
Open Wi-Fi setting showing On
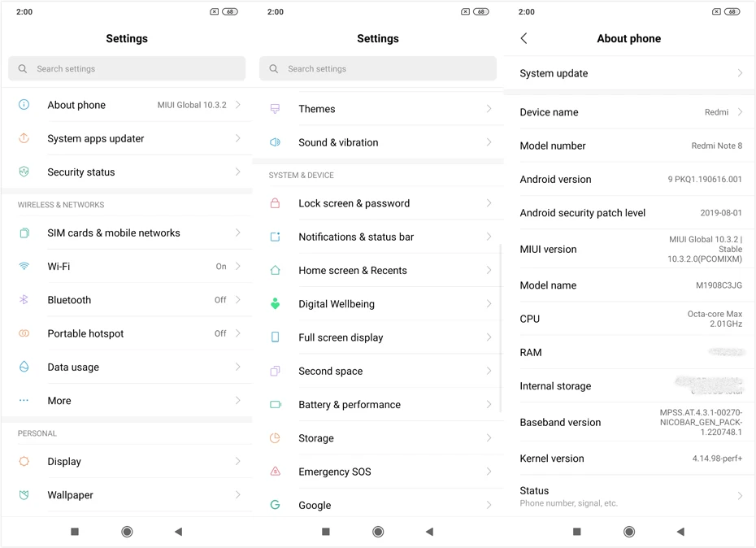coord(127,267)
